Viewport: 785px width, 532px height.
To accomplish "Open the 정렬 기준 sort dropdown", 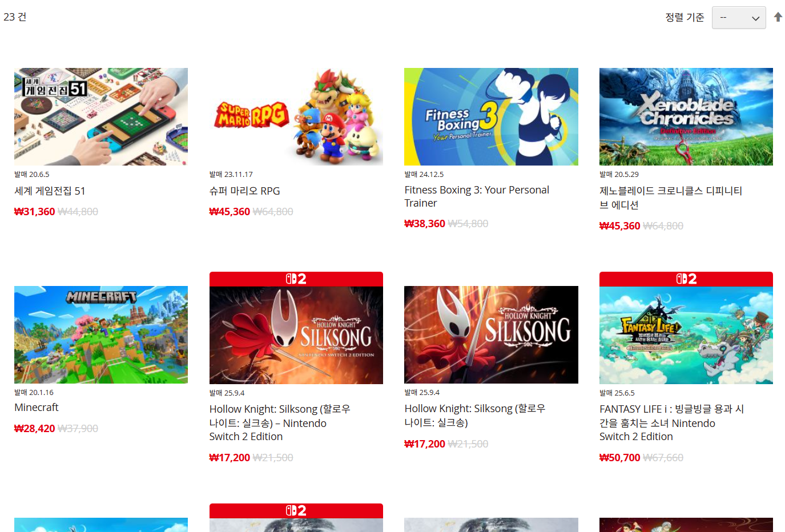I will (x=738, y=18).
